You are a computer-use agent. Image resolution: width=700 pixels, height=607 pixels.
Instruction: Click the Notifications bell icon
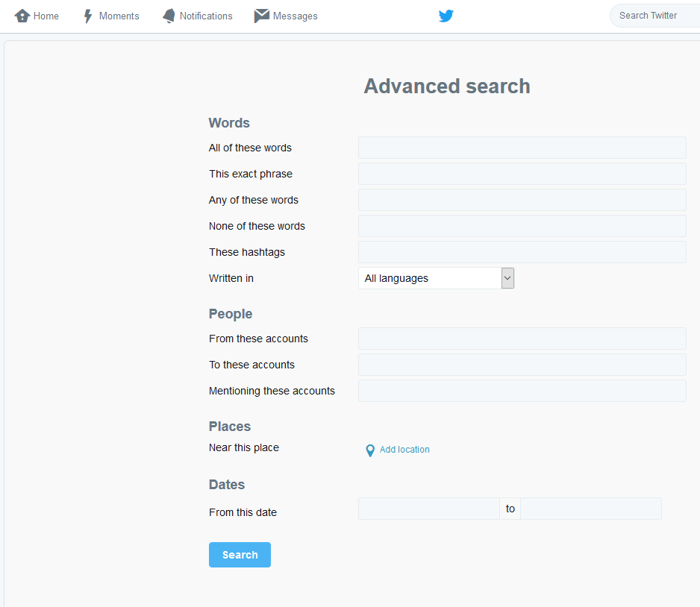169,16
